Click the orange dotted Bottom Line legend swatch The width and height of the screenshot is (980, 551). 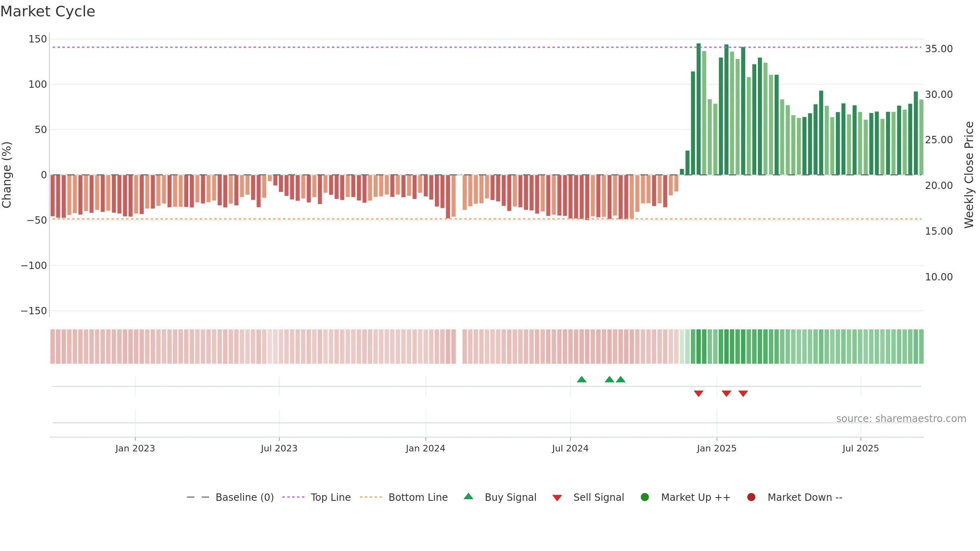(371, 497)
